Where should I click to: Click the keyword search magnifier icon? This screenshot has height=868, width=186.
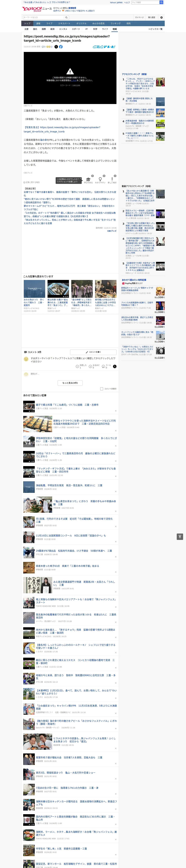pos(66,18)
